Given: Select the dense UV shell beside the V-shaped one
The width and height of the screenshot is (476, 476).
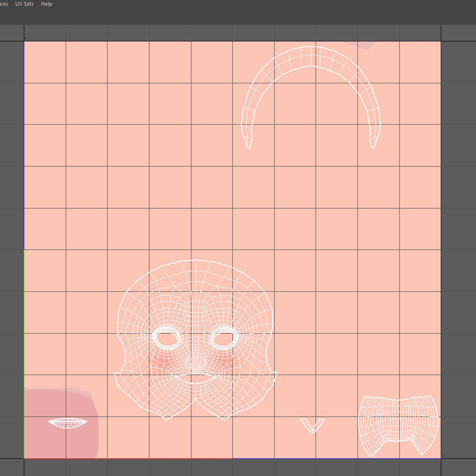Looking at the screenshot, I should pyautogui.click(x=398, y=425).
